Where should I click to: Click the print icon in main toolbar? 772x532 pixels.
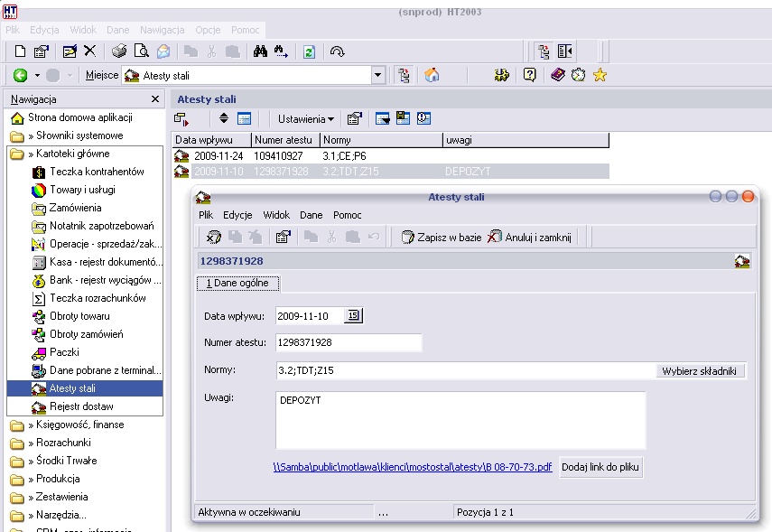click(118, 51)
